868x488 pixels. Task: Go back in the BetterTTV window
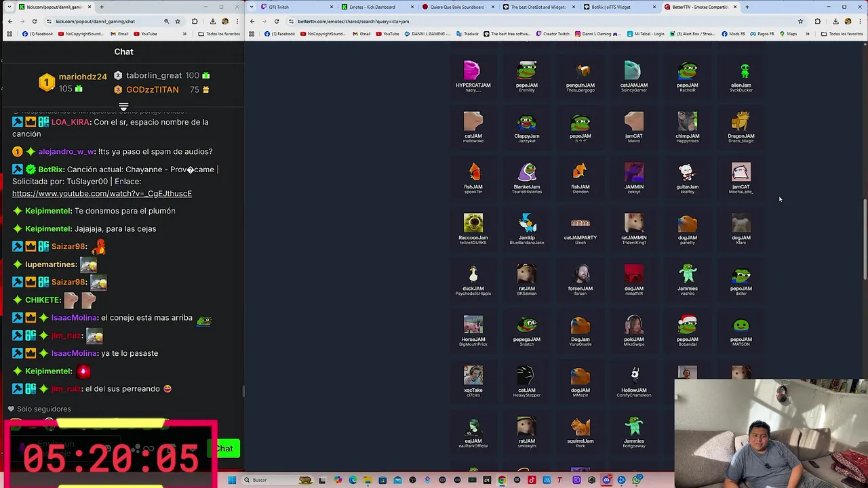tap(252, 21)
